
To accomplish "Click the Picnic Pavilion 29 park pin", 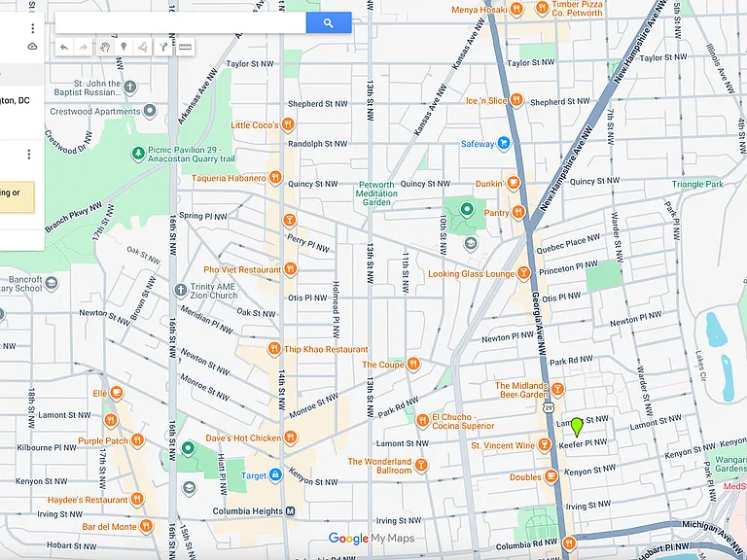I will [138, 154].
